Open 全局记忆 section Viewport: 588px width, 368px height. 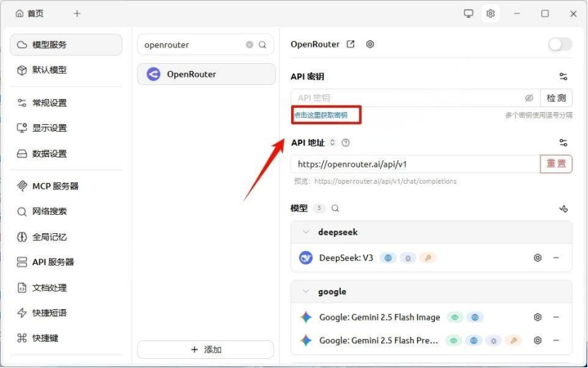pyautogui.click(x=66, y=237)
